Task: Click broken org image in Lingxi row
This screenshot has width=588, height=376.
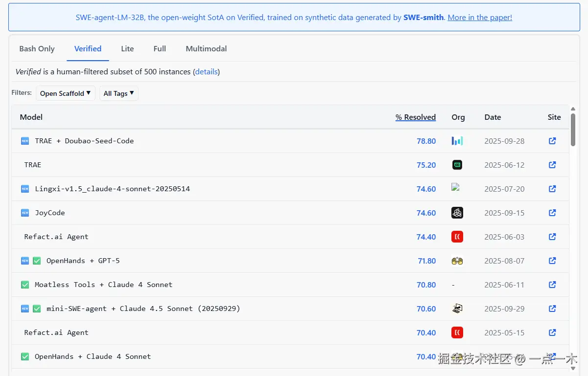Action: click(x=455, y=187)
